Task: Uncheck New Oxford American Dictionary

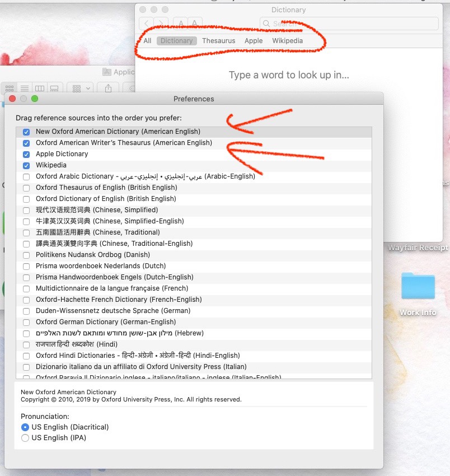Action: pyautogui.click(x=26, y=132)
